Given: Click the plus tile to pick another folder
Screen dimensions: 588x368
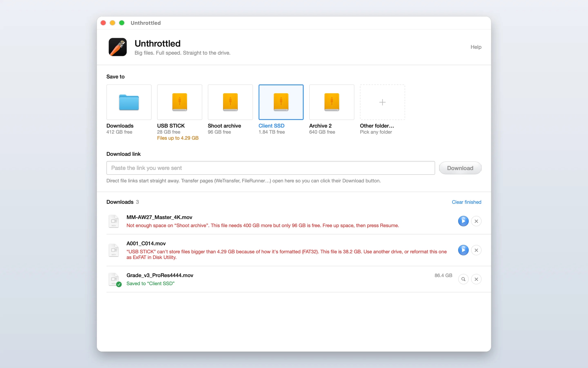Looking at the screenshot, I should pyautogui.click(x=382, y=102).
